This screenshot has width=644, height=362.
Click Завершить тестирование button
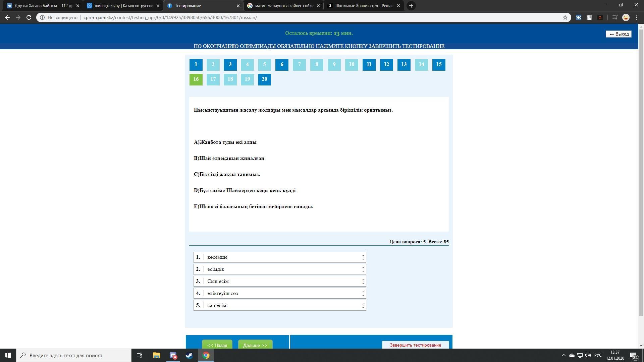pos(415,345)
